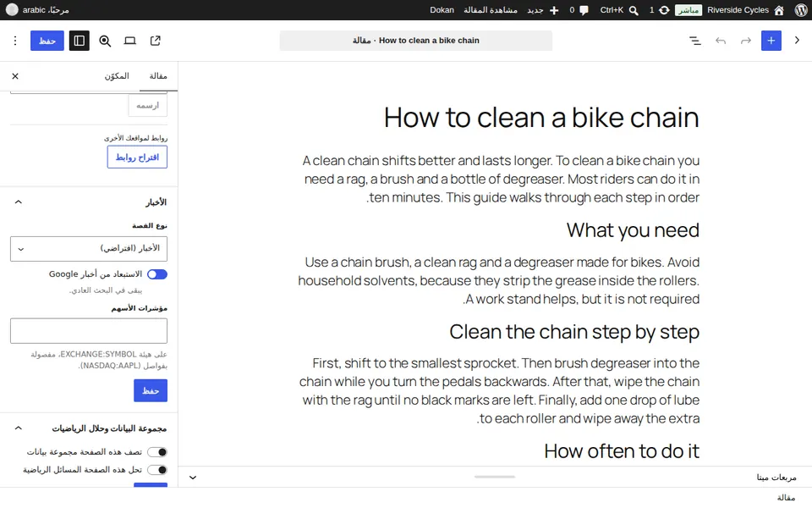Click مشاهدة المقالة in admin bar

491,10
